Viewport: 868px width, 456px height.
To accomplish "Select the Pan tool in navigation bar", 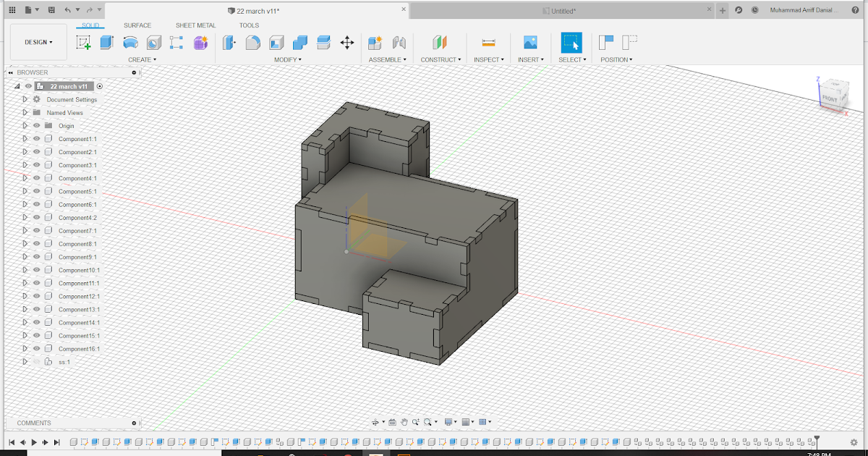I will click(x=404, y=421).
